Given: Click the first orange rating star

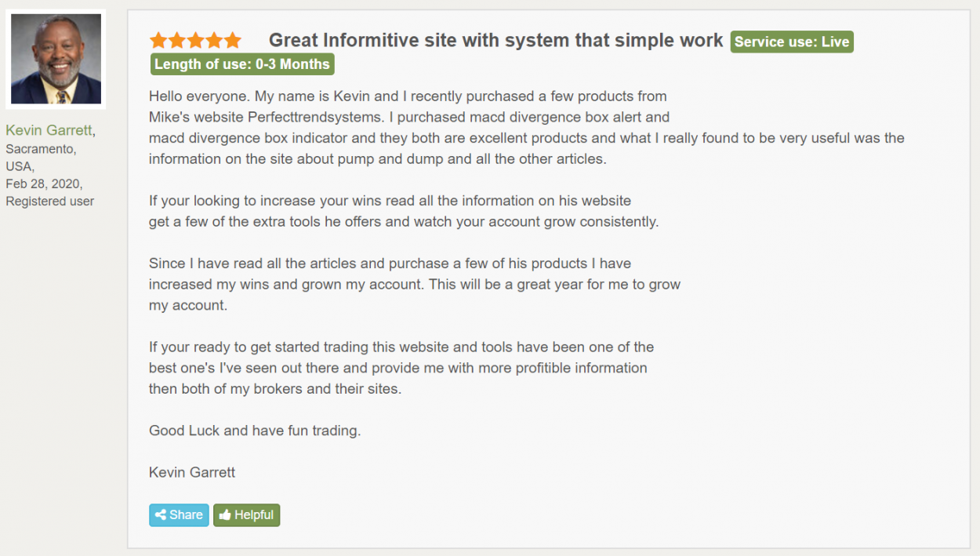Looking at the screenshot, I should point(159,40).
